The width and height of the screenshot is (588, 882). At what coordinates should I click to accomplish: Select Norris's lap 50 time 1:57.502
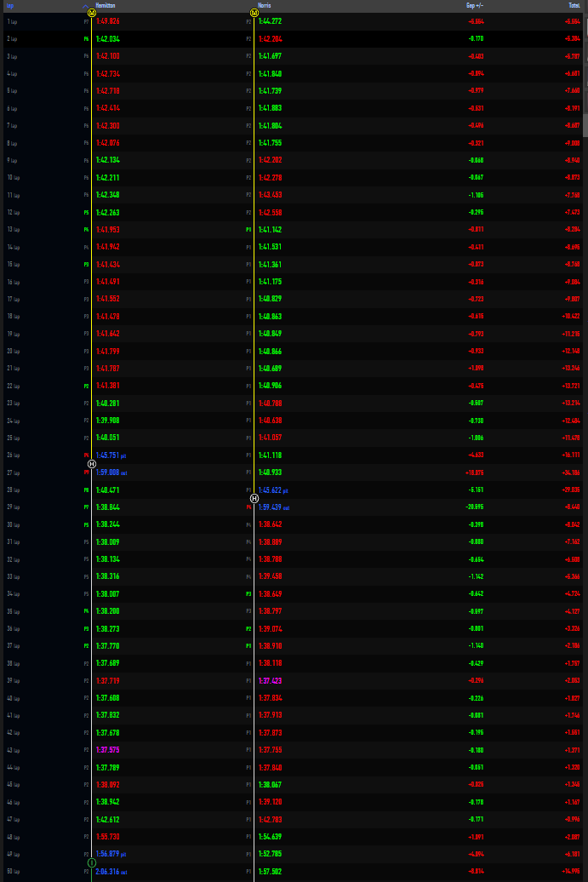click(271, 872)
